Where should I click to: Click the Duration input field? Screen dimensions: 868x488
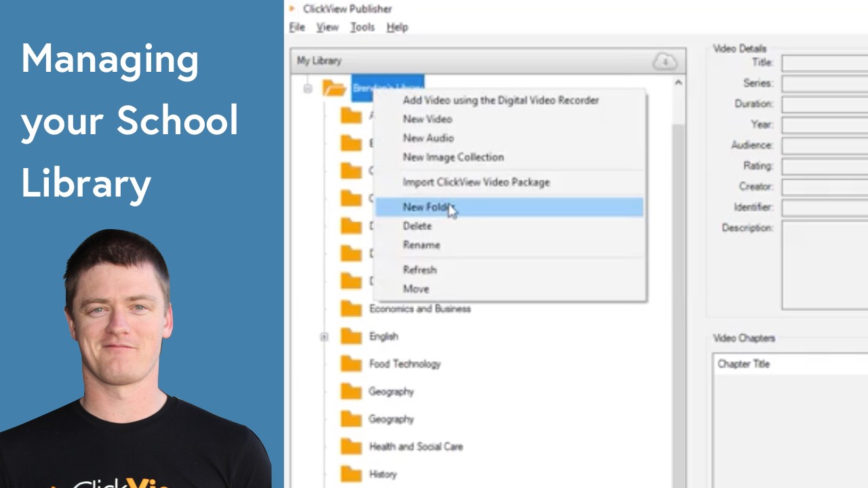825,104
